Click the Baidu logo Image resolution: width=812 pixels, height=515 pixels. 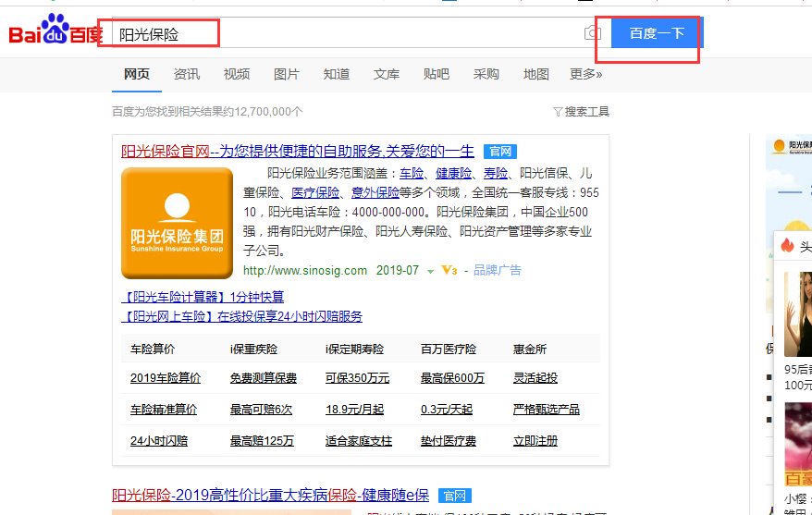click(55, 30)
